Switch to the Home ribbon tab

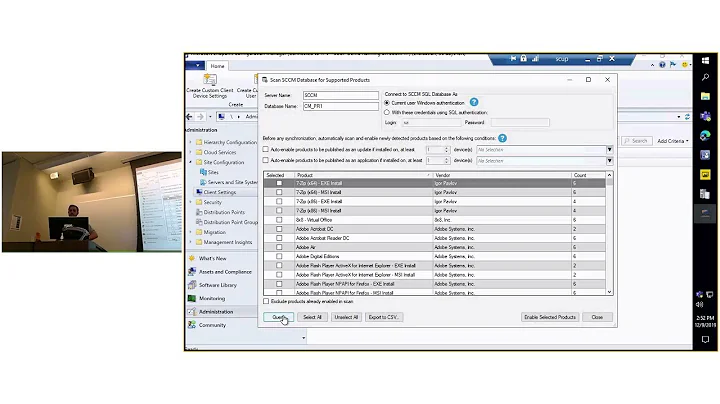pos(217,66)
